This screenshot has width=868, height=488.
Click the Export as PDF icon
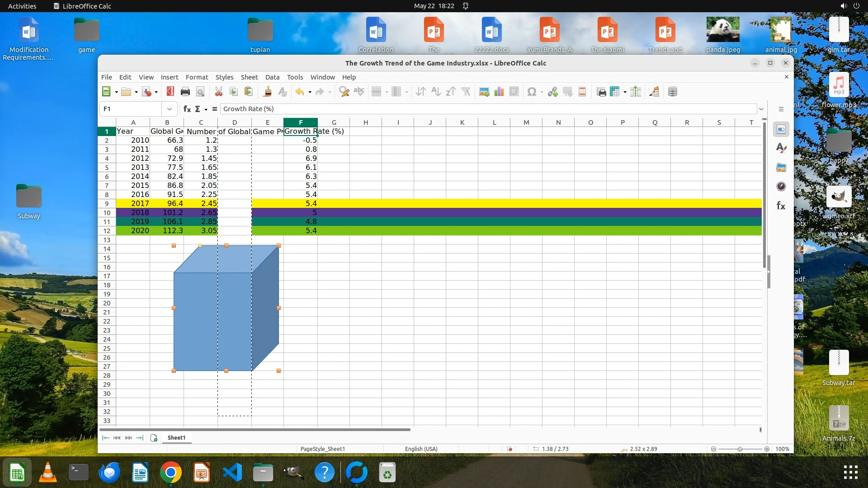pyautogui.click(x=170, y=92)
